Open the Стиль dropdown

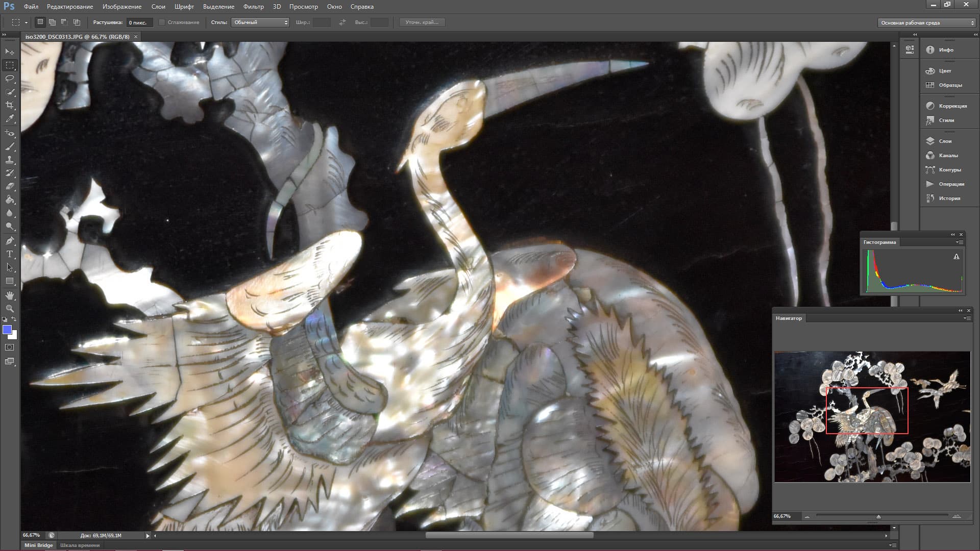260,22
